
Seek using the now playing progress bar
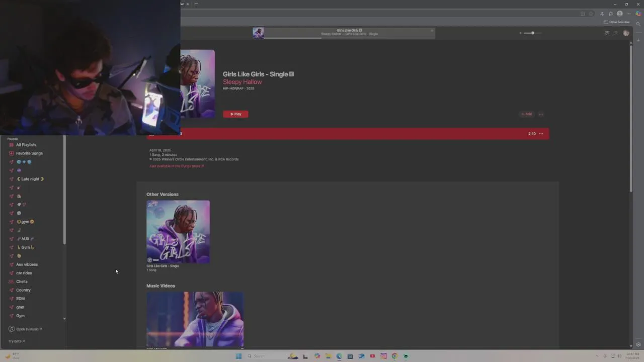[x=348, y=38]
